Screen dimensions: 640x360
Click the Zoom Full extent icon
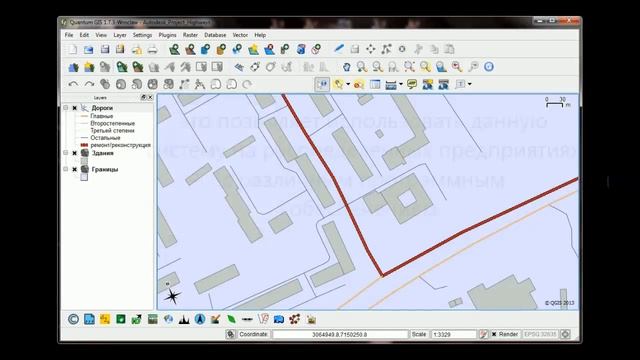point(409,67)
